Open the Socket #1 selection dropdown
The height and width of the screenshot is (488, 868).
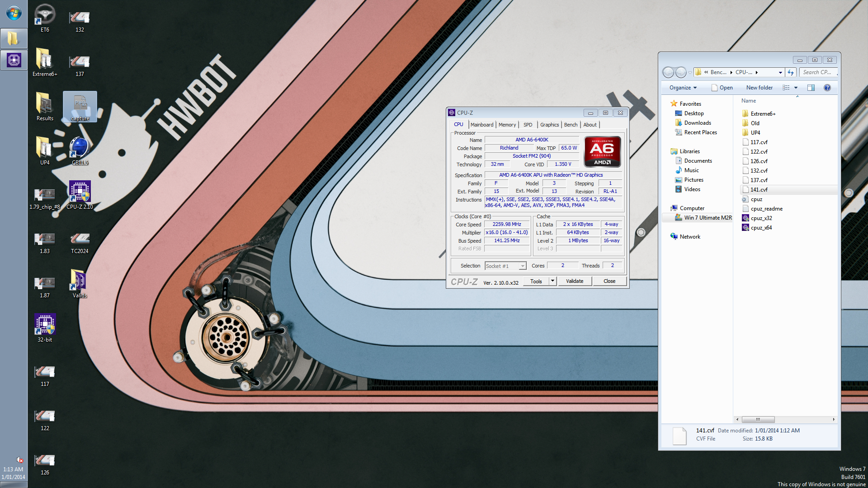coord(505,266)
